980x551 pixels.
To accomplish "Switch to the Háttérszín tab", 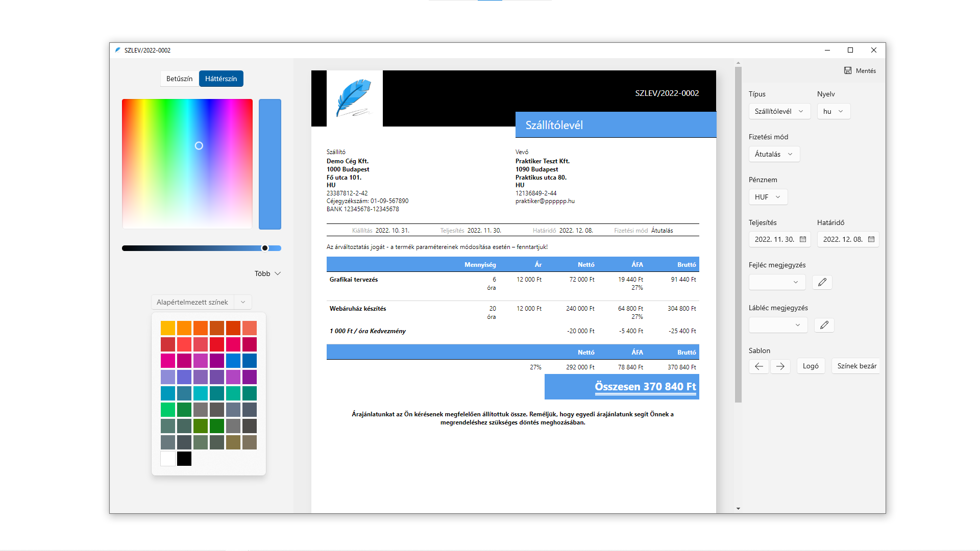I will [x=221, y=79].
